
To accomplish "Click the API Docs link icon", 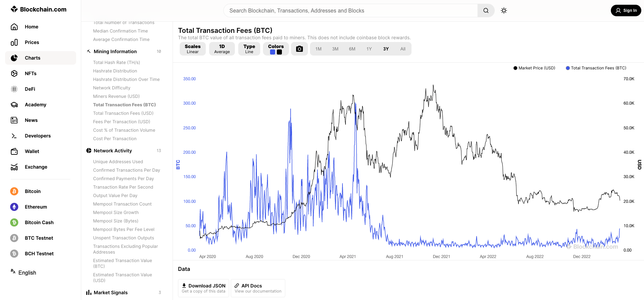I will pyautogui.click(x=237, y=285).
